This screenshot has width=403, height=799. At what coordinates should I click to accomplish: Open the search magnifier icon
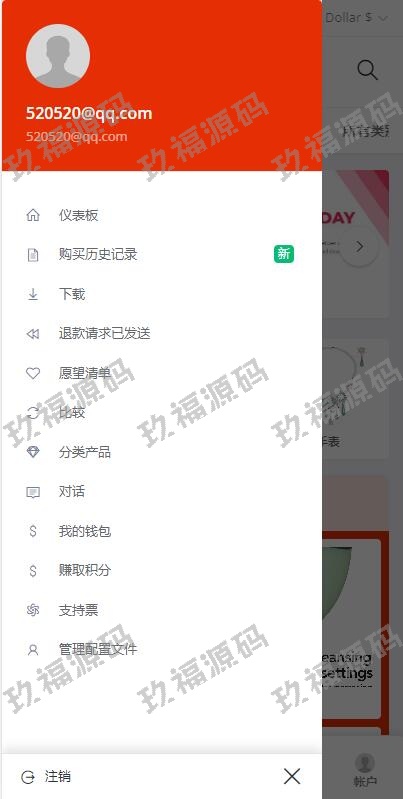point(367,70)
